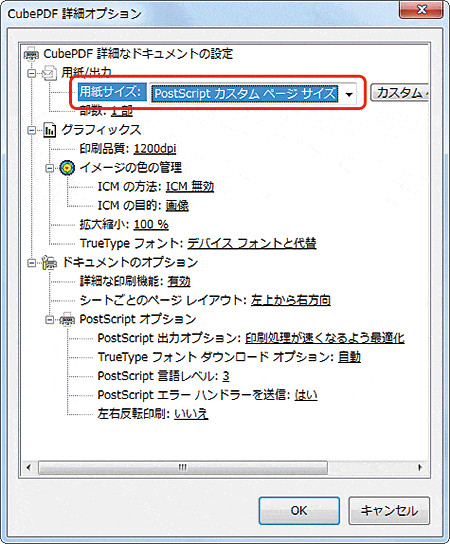Screen dimensions: 450x544
Task: Click the ICM の方法 label
Action: pyautogui.click(x=130, y=187)
